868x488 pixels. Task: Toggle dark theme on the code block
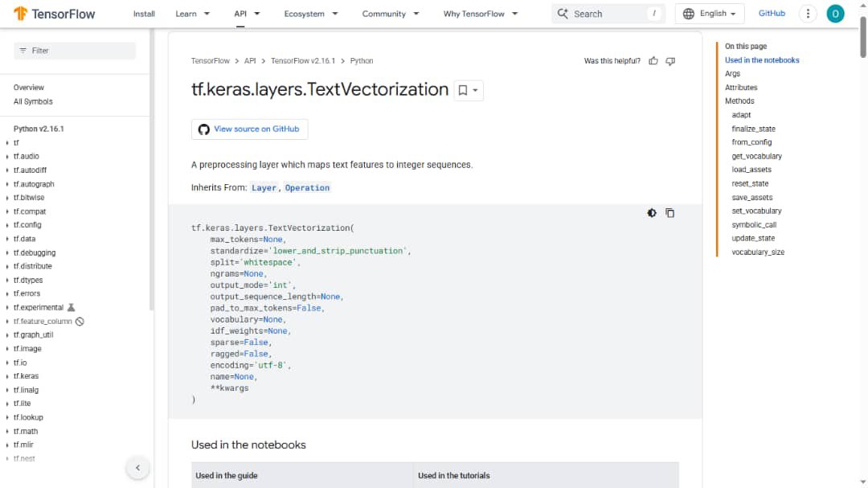coord(652,212)
